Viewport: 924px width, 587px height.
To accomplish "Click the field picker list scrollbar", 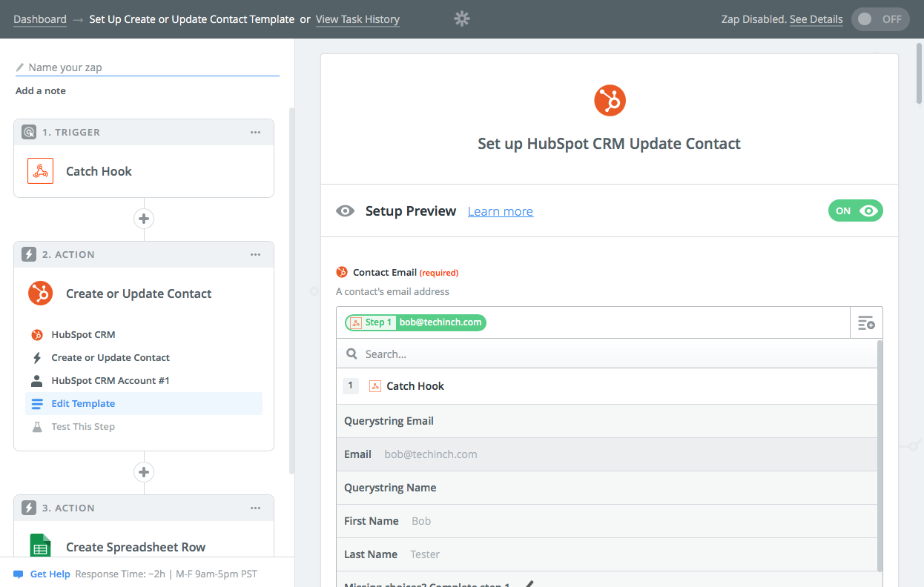I will tap(880, 455).
